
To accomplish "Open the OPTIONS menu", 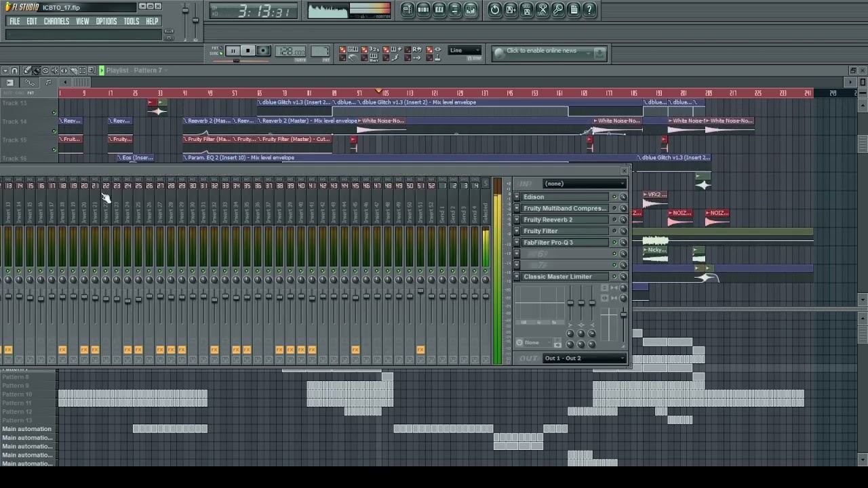I will point(106,21).
